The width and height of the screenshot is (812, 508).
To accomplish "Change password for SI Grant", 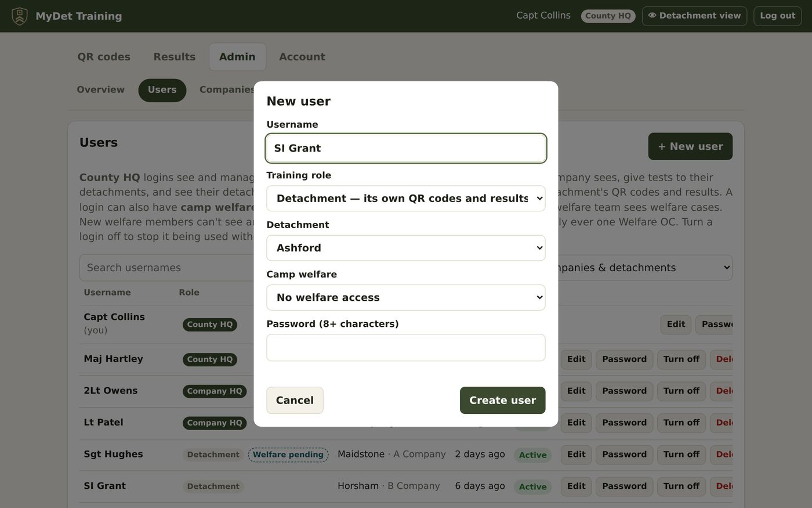I will [x=625, y=487].
